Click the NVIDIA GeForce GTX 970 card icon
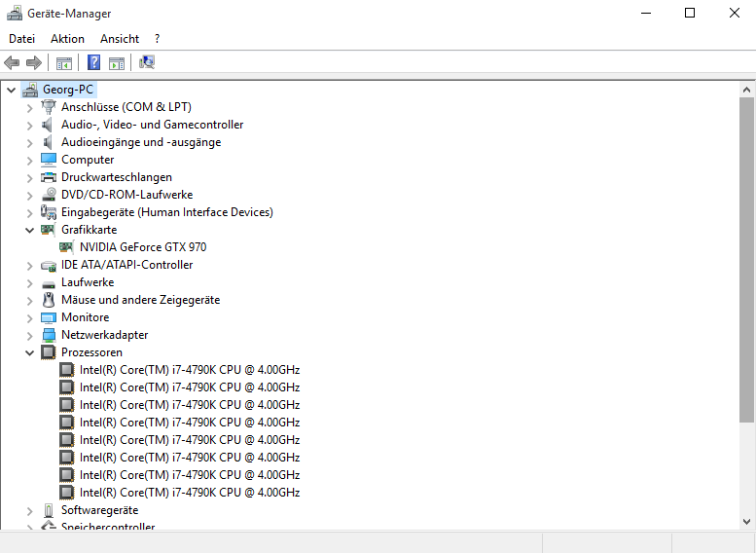 (x=66, y=247)
